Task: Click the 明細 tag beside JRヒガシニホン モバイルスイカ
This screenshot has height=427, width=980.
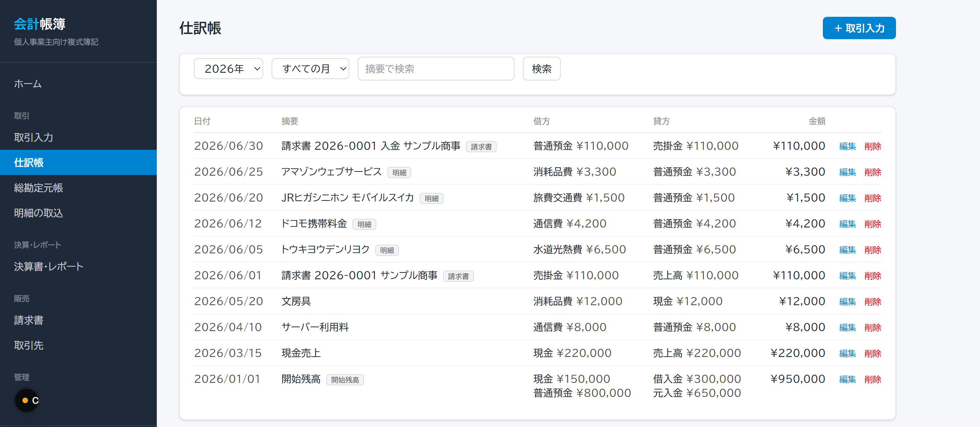Action: (x=432, y=198)
